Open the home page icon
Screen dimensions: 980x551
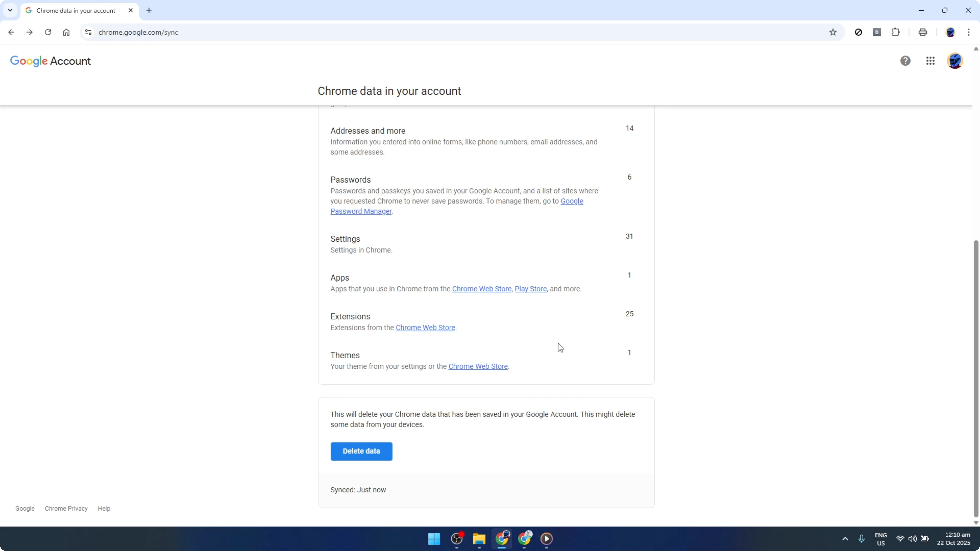tap(66, 32)
